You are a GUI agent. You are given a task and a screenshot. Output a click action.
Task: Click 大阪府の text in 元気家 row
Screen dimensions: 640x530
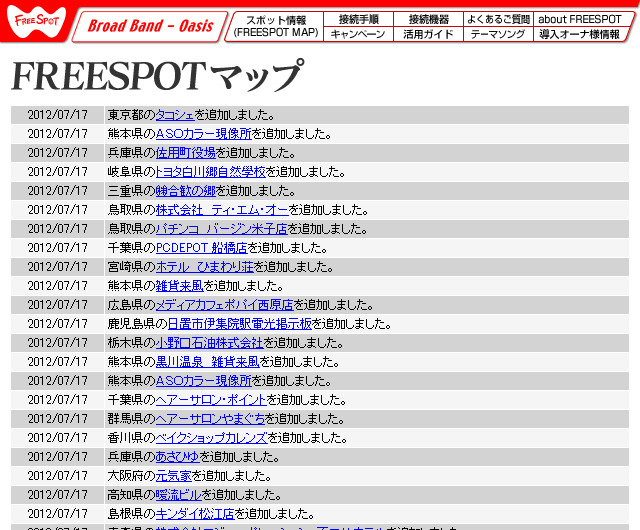[131, 476]
